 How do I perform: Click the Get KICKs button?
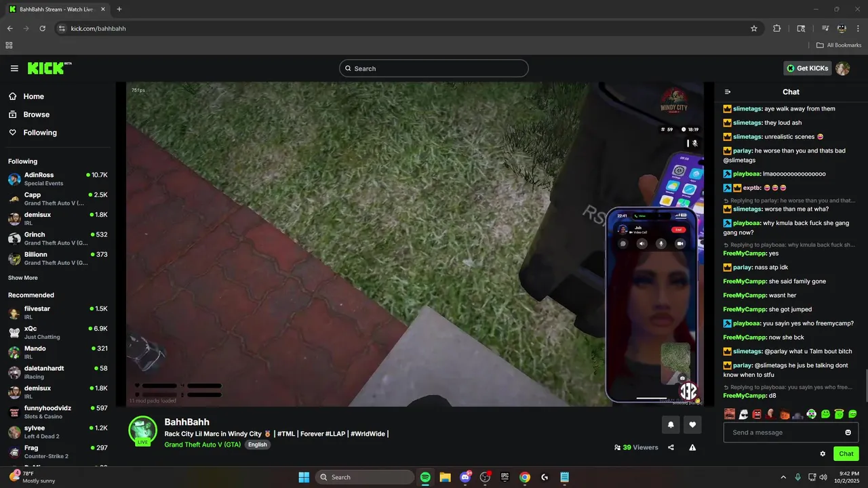[x=808, y=68]
